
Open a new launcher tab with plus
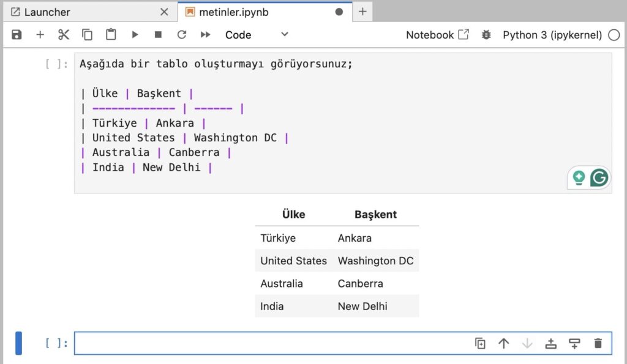coord(362,12)
